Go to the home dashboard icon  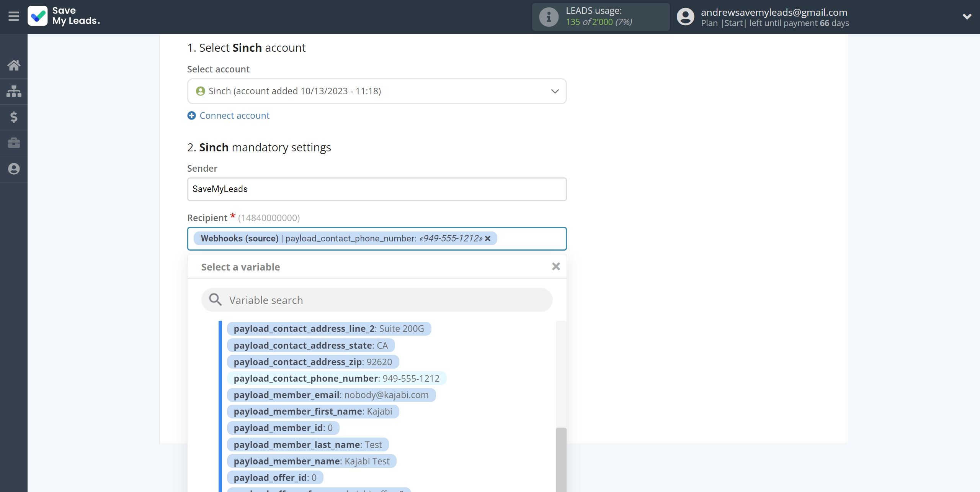click(x=14, y=65)
